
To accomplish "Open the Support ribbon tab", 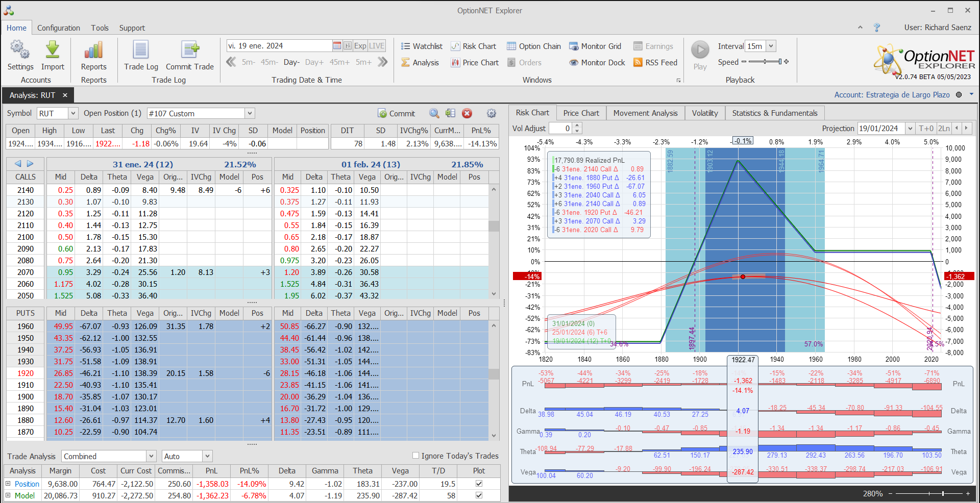I will pyautogui.click(x=132, y=28).
